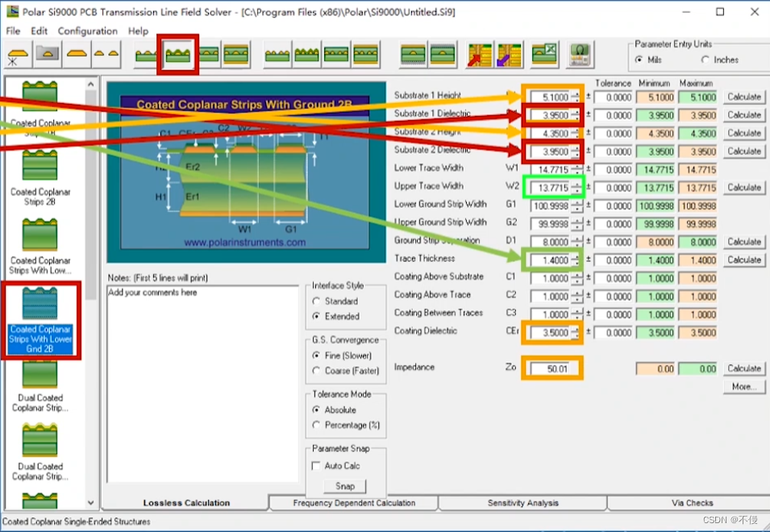The width and height of the screenshot is (770, 532).
Task: Switch to Sensitivity Analysis tab
Action: [x=523, y=503]
